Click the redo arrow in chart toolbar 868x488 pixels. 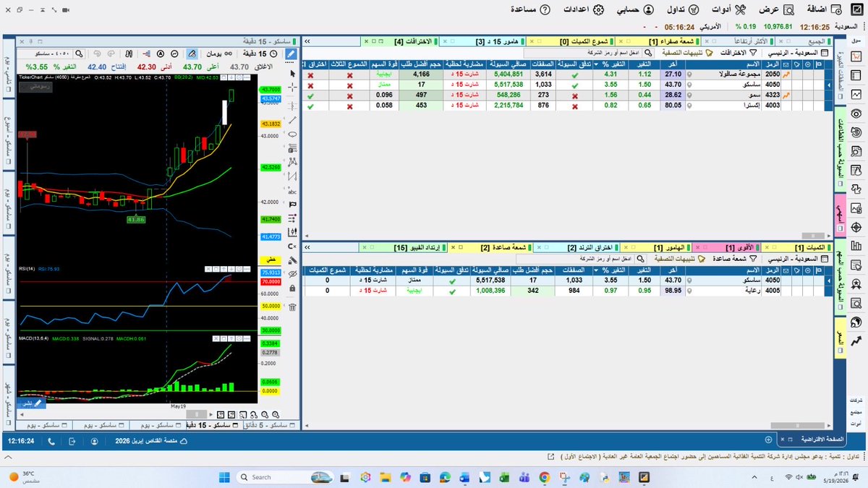(x=111, y=53)
